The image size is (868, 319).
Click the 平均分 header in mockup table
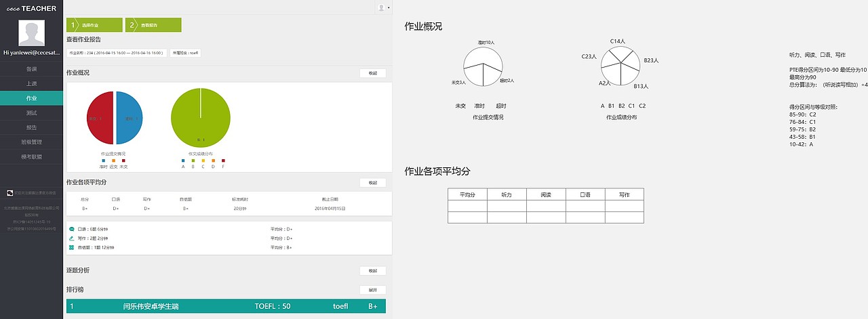coord(467,194)
